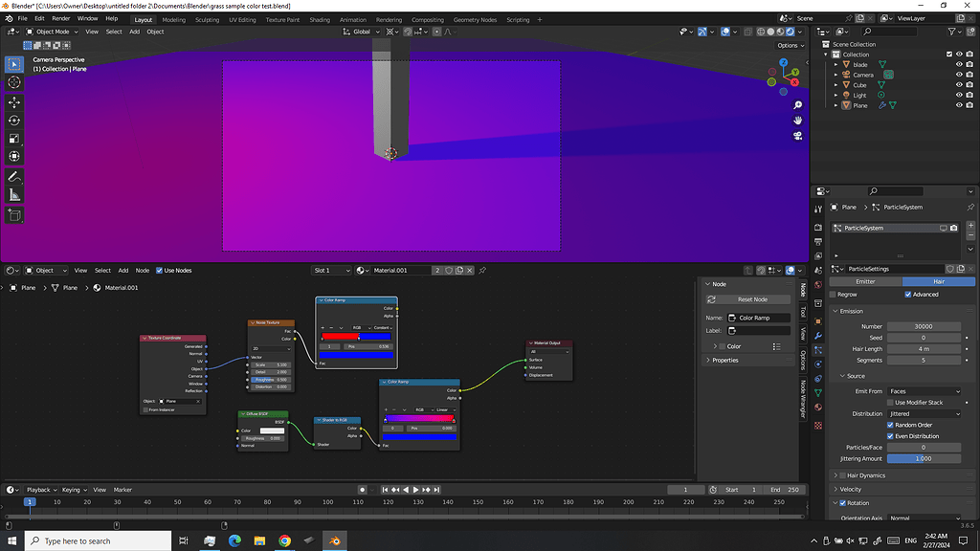Play the animation forward
The image size is (980, 551).
click(x=415, y=490)
